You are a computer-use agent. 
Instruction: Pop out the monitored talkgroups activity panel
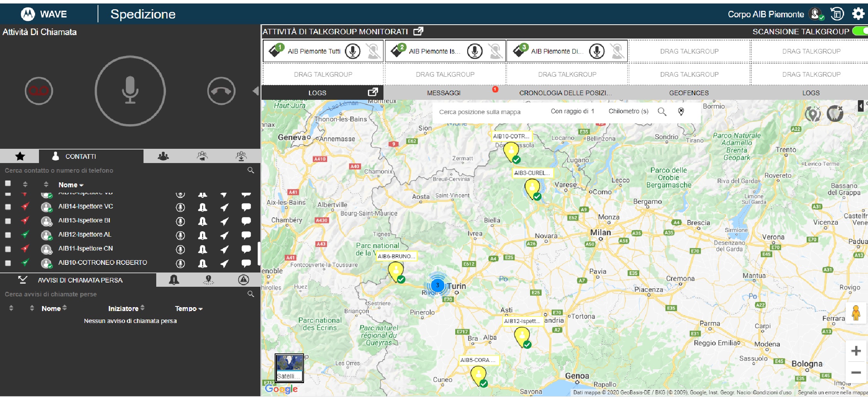[x=418, y=31]
